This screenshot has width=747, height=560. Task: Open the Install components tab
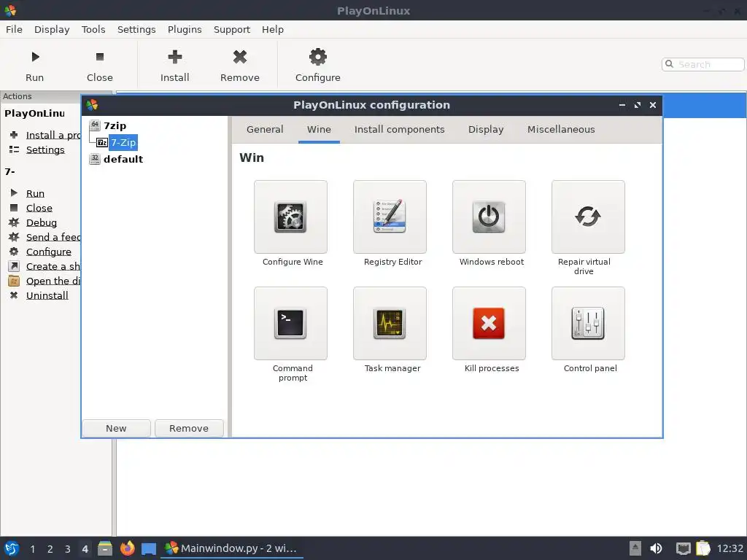(x=399, y=130)
